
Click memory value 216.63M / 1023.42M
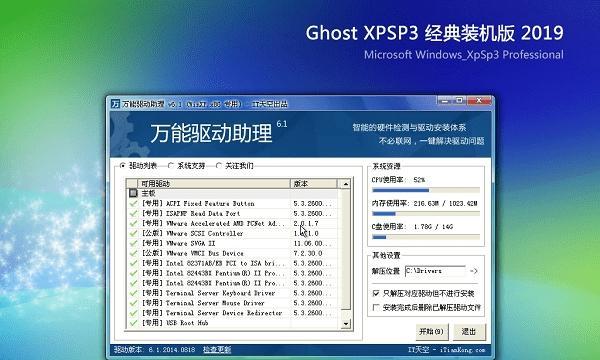(446, 204)
